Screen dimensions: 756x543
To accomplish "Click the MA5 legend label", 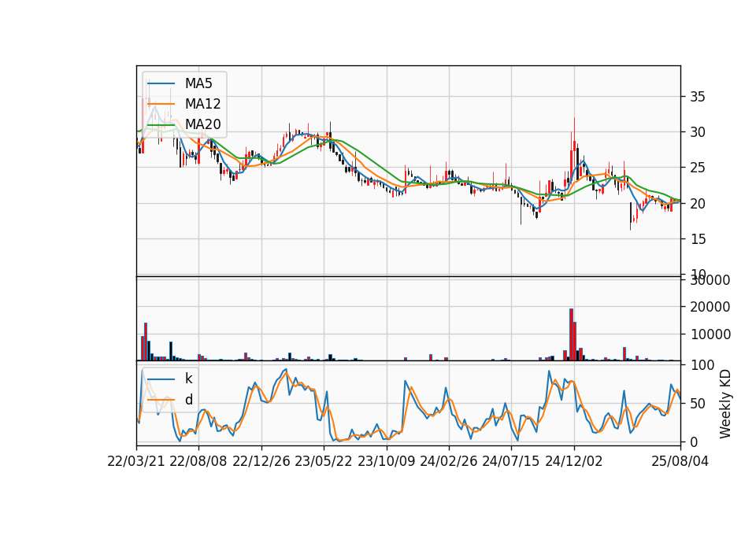I will (198, 83).
